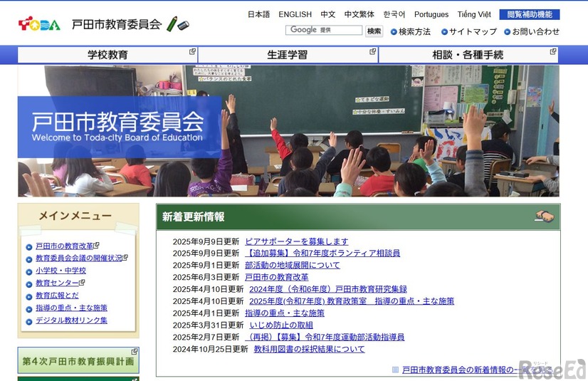
Task: Click the 新着更新情報 section heading
Action: (x=194, y=216)
